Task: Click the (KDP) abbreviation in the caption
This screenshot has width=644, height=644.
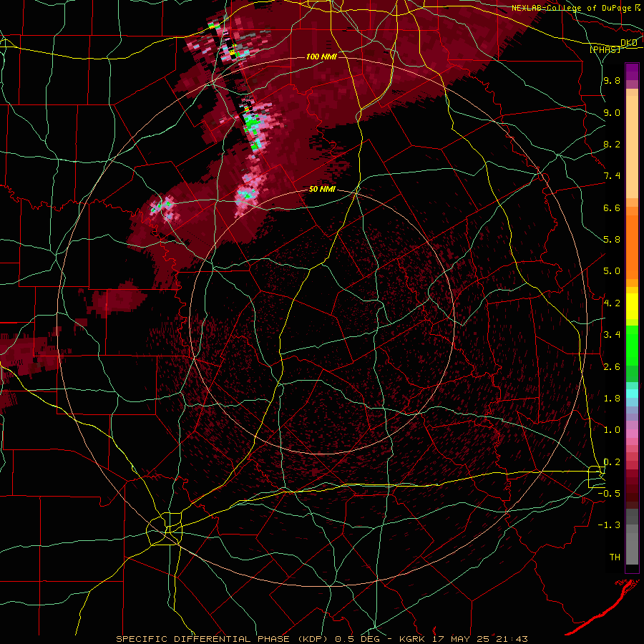Action: click(x=313, y=639)
